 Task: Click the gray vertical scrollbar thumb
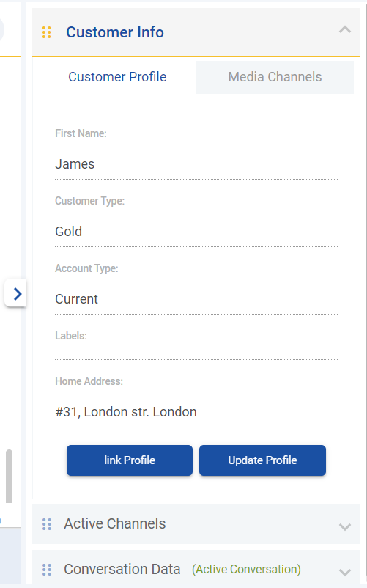(9, 477)
